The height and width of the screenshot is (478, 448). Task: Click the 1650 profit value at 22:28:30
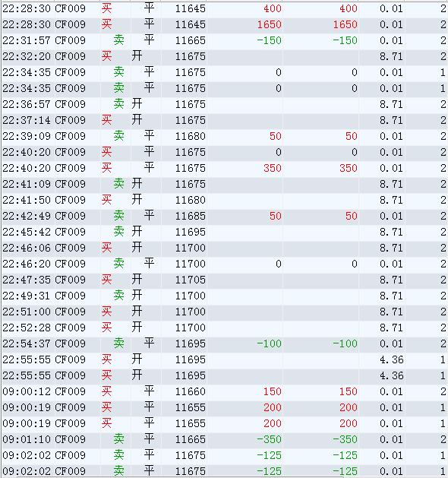tap(270, 24)
